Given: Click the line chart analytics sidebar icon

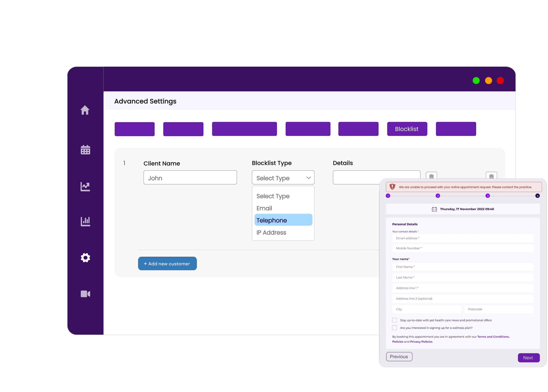Looking at the screenshot, I should pos(85,187).
